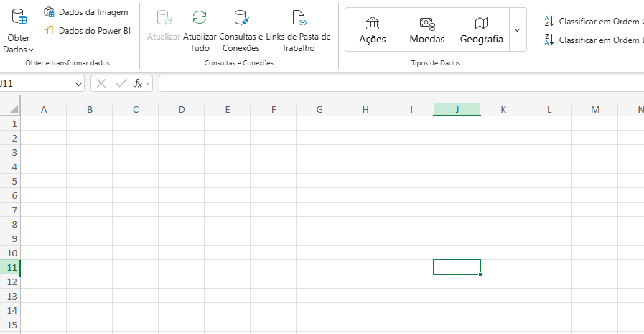Image resolution: width=644 pixels, height=334 pixels.
Task: Expand the Tipos de Dados gallery
Action: point(518,30)
